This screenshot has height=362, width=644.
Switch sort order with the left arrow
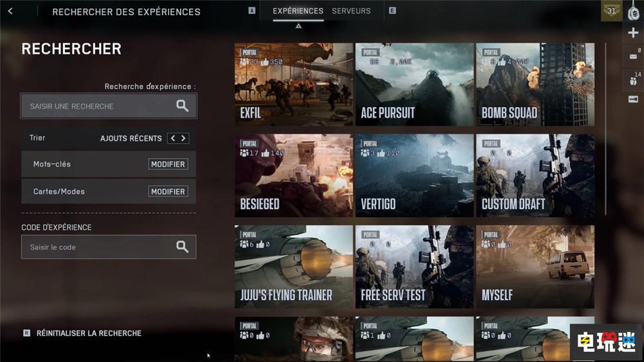tap(173, 138)
